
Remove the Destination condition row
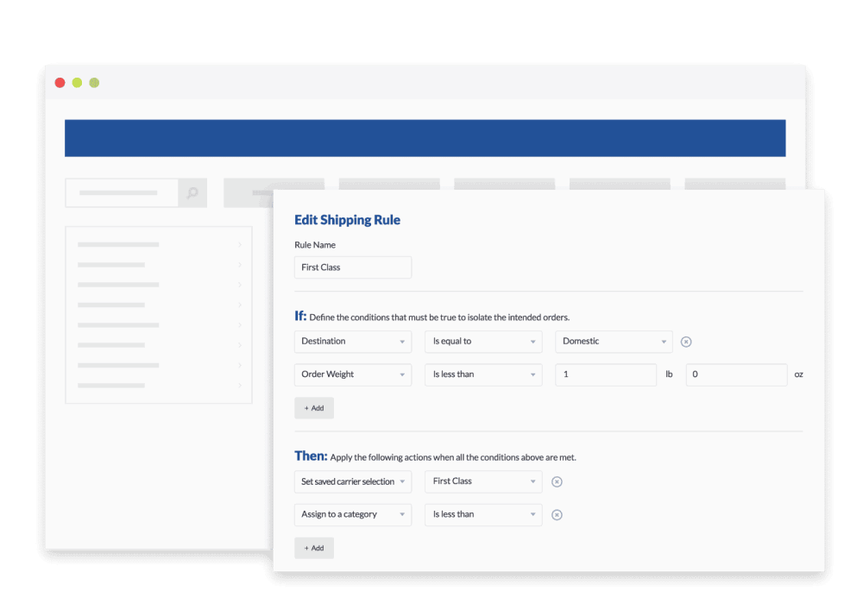click(x=686, y=342)
